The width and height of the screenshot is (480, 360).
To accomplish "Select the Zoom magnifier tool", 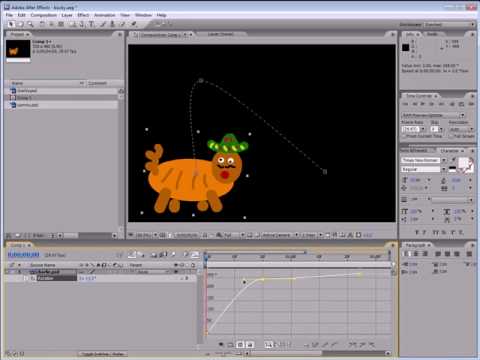I will [30, 24].
